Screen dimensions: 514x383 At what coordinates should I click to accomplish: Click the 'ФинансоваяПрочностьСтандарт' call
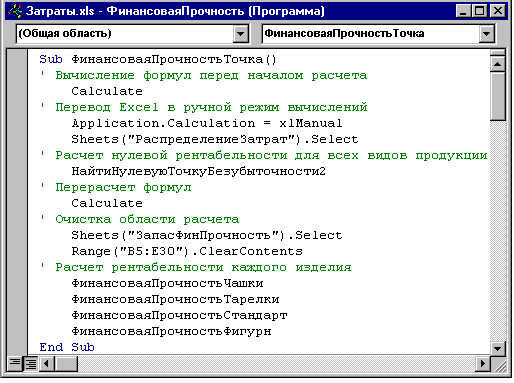point(179,315)
